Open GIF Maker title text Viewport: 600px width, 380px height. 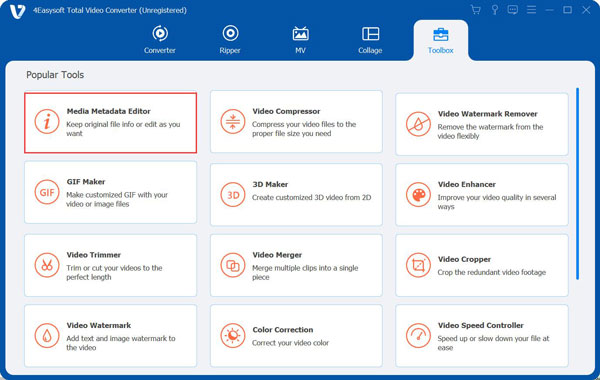tap(86, 182)
